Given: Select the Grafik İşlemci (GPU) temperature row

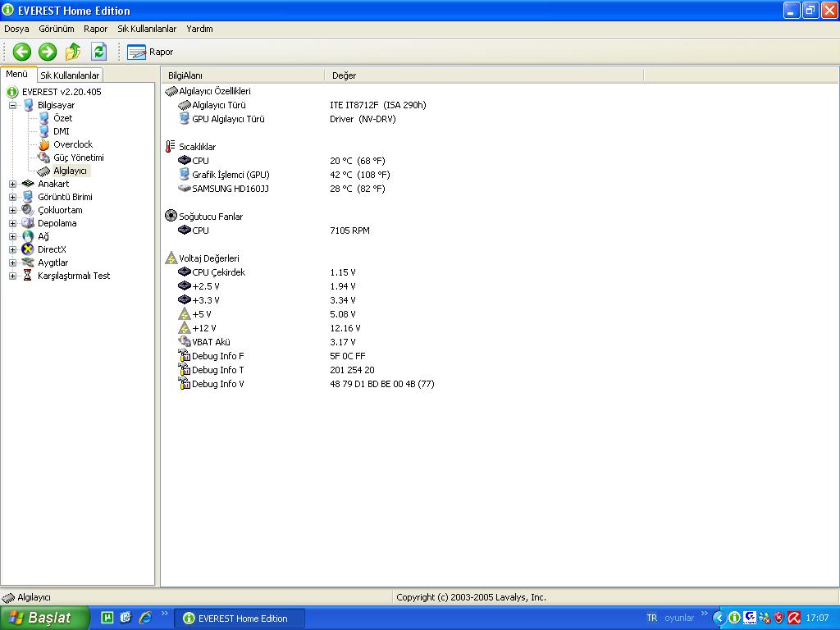Looking at the screenshot, I should click(x=285, y=175).
